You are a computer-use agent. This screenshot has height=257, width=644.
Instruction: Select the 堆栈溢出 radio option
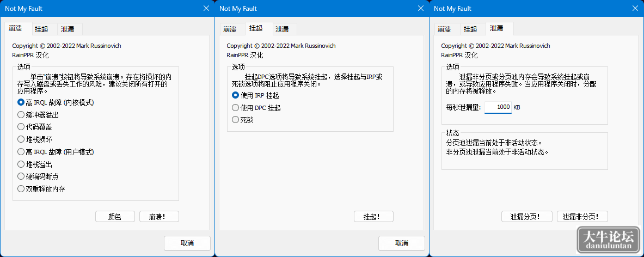pyautogui.click(x=35, y=164)
